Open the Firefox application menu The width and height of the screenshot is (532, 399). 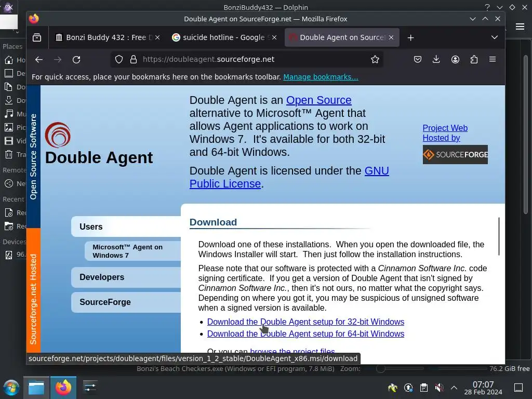point(493,59)
